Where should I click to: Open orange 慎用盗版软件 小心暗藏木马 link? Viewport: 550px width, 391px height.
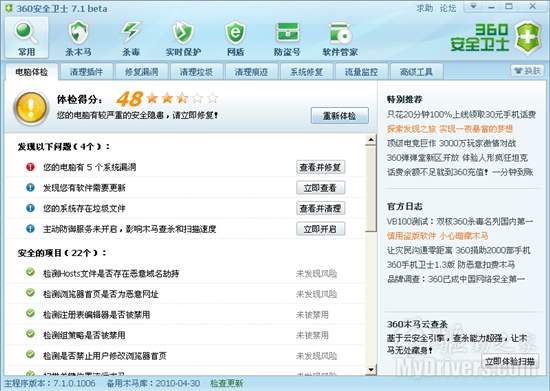pyautogui.click(x=437, y=236)
